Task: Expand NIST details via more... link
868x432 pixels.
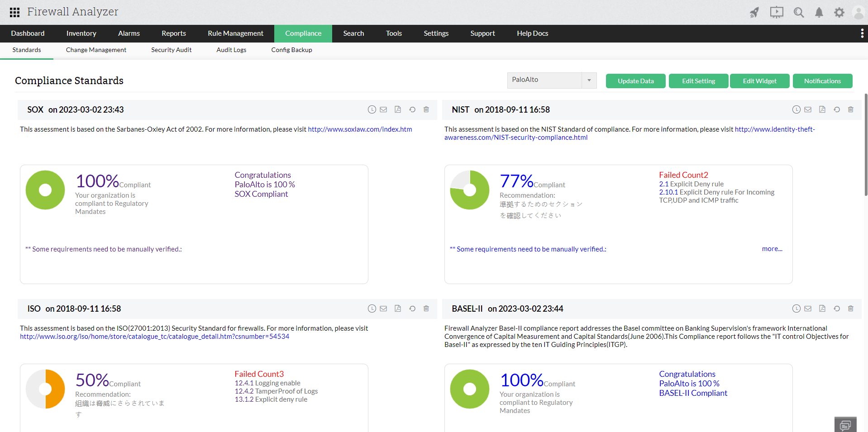Action: (x=772, y=249)
